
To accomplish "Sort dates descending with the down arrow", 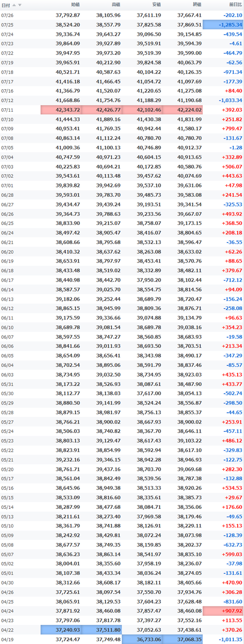I will click(x=20, y=5).
